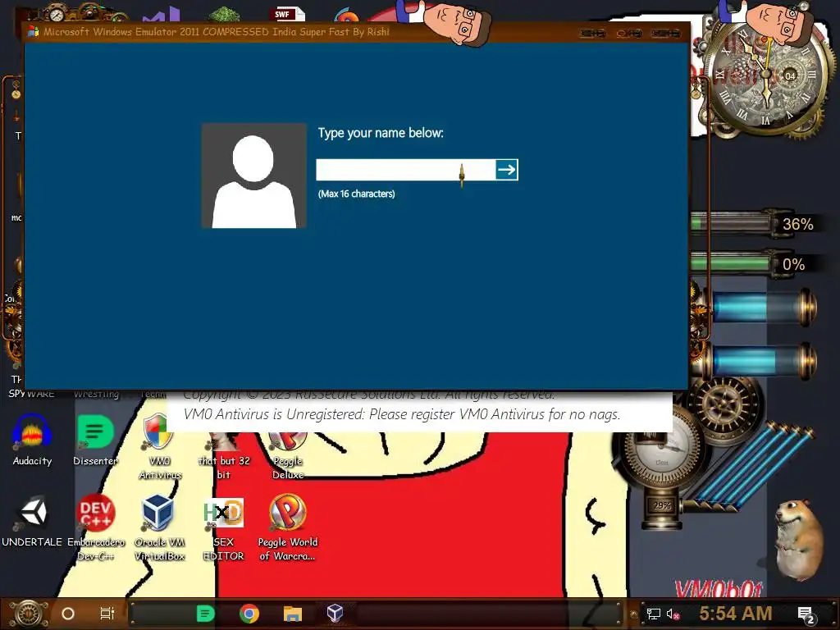Click the name input field
The width and height of the screenshot is (840, 630).
(405, 170)
